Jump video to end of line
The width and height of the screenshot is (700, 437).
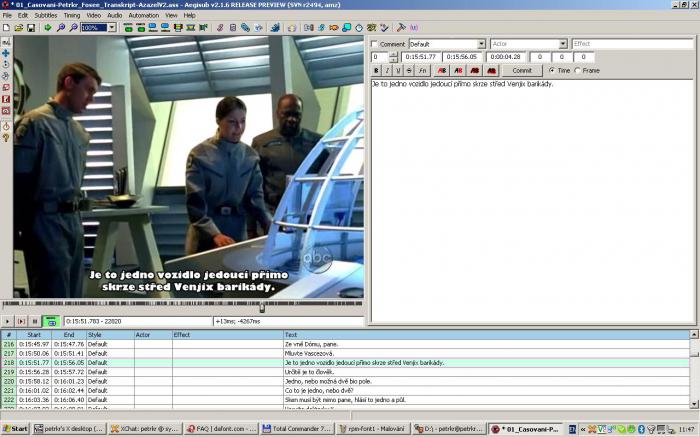tap(141, 28)
